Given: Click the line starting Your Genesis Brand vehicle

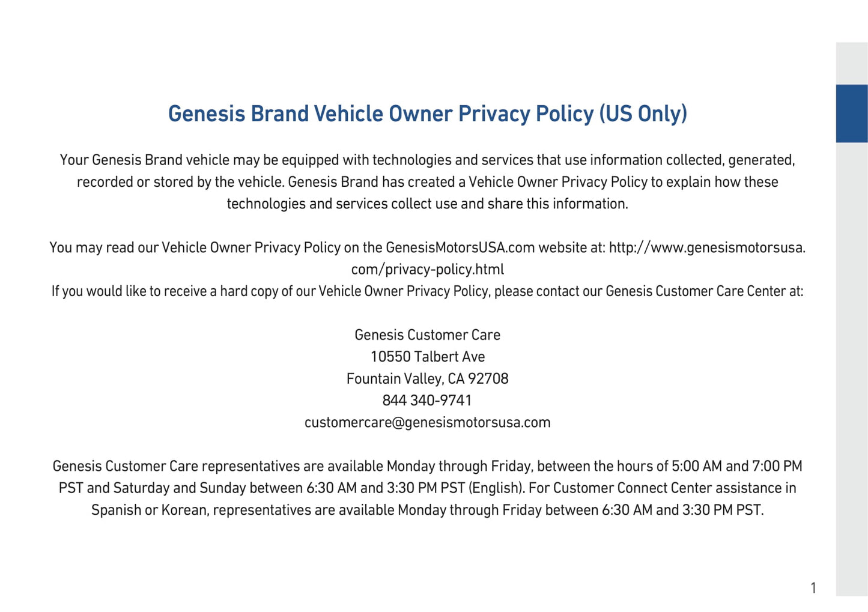Looking at the screenshot, I should (x=427, y=160).
